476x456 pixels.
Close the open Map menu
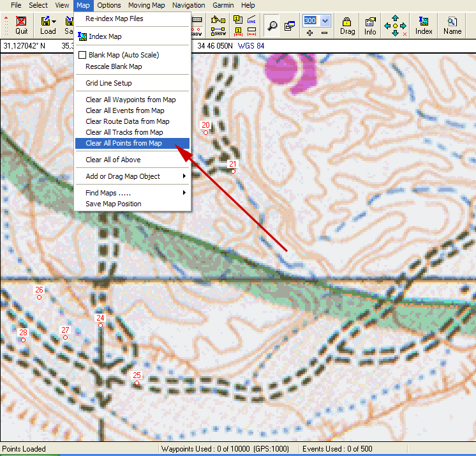click(83, 5)
